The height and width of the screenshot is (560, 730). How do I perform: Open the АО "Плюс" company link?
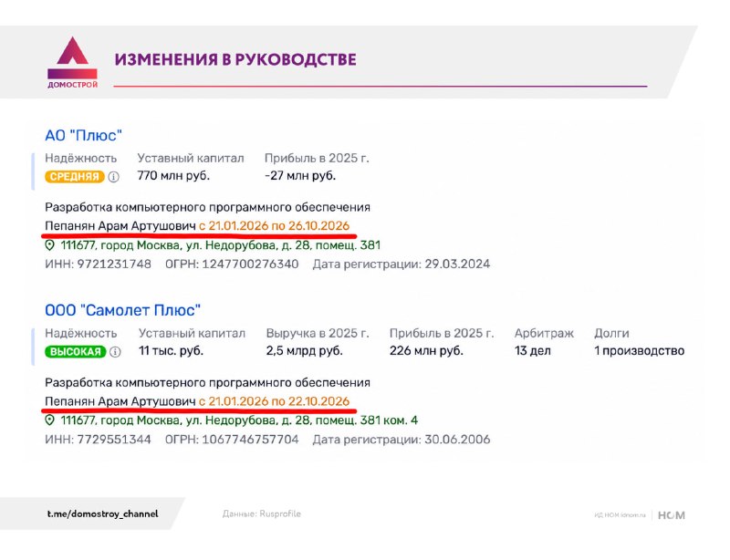tap(83, 136)
